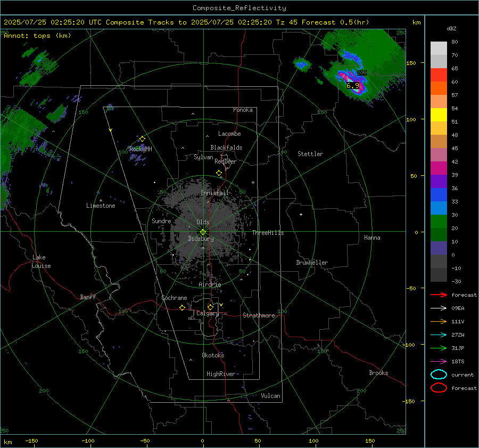
Task: Click the 6.9 storm top annotation
Action: tap(353, 86)
